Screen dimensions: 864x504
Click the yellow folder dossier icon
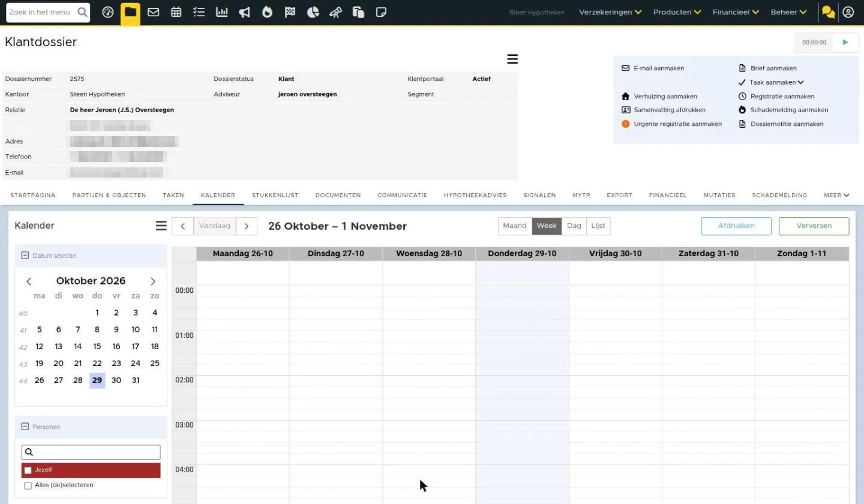point(130,13)
